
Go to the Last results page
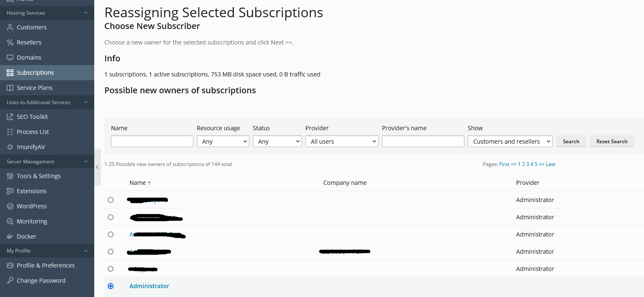(x=551, y=164)
